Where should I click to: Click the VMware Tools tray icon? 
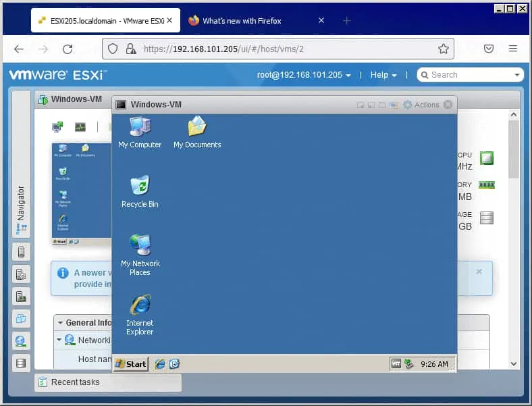coord(396,364)
